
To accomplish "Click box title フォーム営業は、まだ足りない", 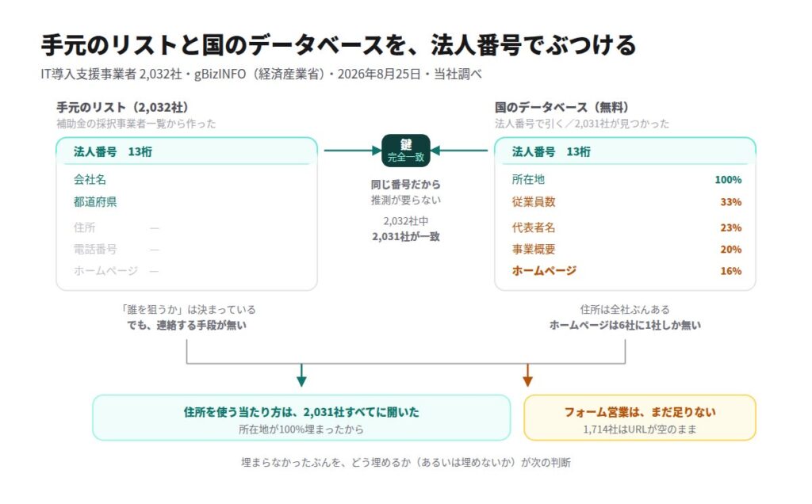I will pyautogui.click(x=640, y=412).
